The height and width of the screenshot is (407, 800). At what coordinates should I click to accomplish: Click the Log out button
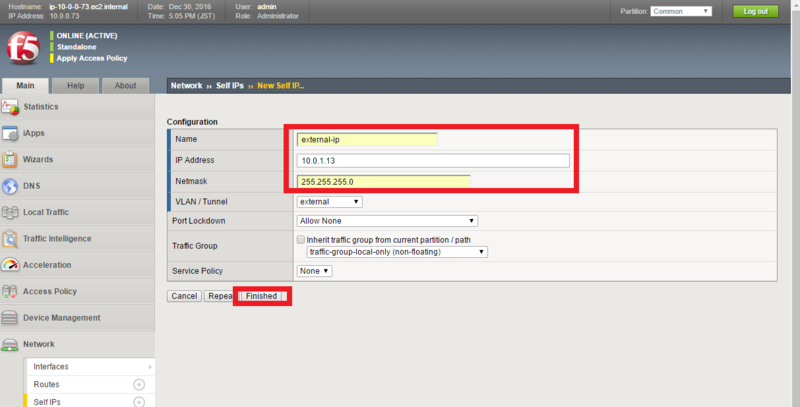click(756, 11)
